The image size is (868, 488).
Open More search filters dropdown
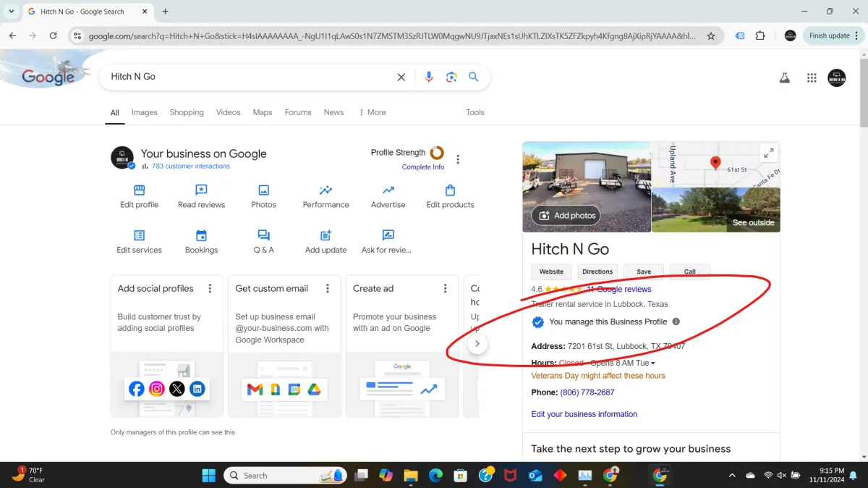coord(373,112)
